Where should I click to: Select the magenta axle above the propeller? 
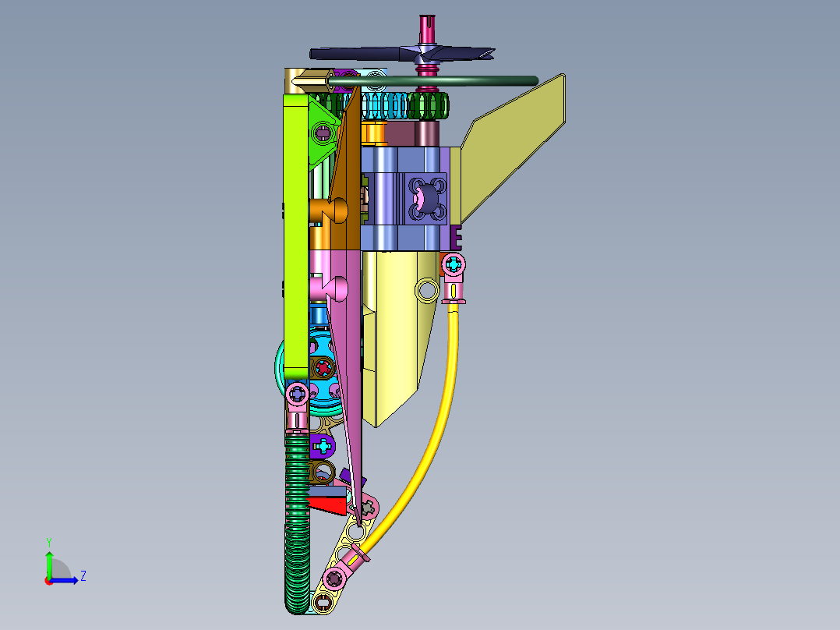[x=427, y=29]
